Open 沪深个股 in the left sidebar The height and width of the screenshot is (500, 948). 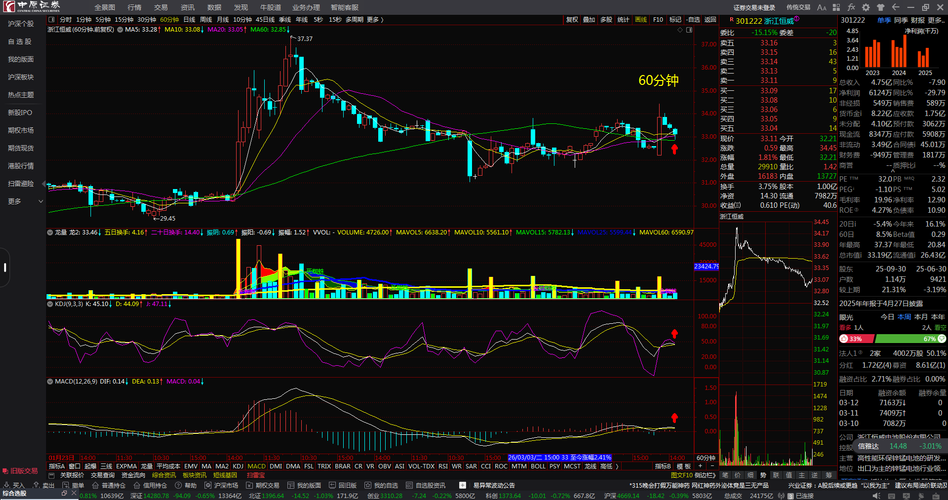(x=21, y=24)
